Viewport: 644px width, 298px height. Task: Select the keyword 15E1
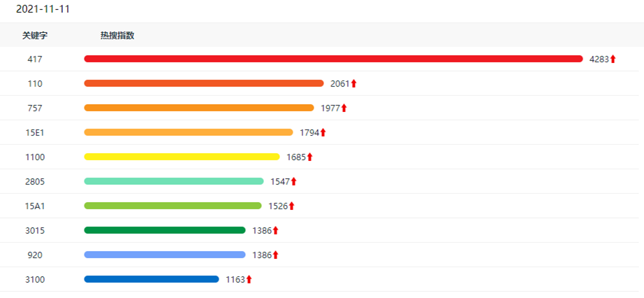[35, 132]
